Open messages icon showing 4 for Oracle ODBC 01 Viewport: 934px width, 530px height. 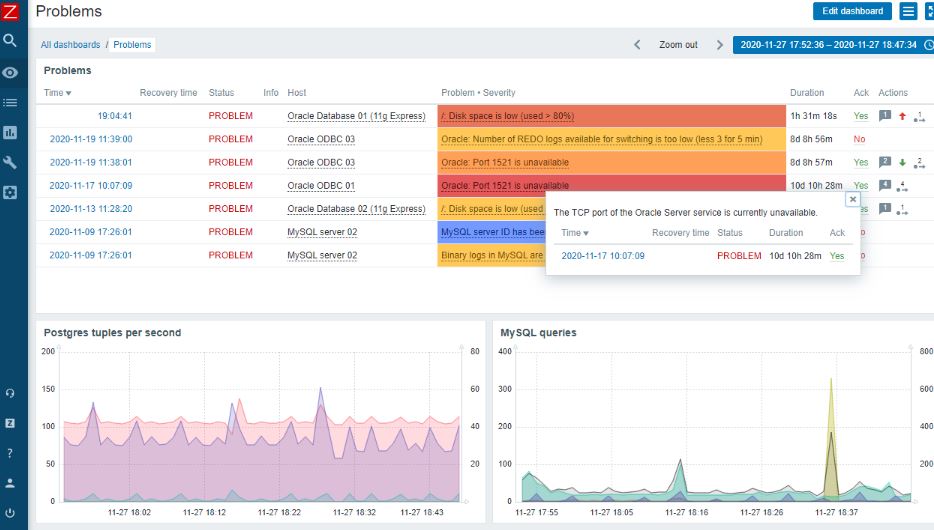point(885,185)
